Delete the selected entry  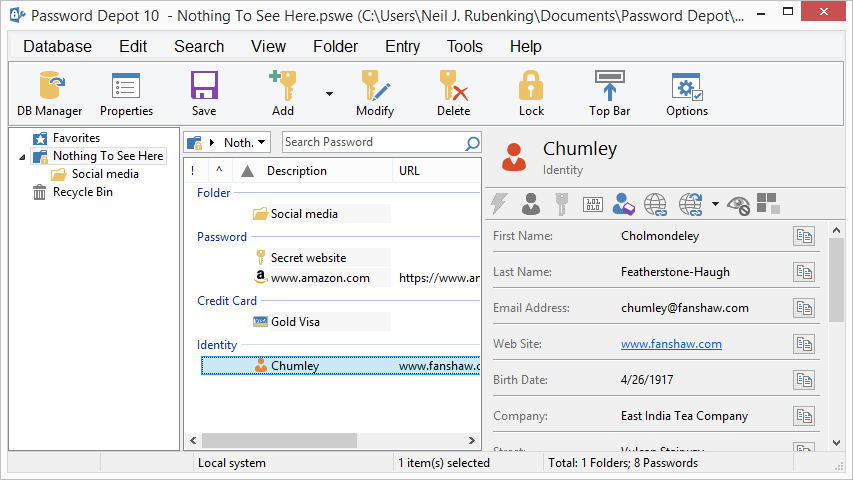[453, 94]
